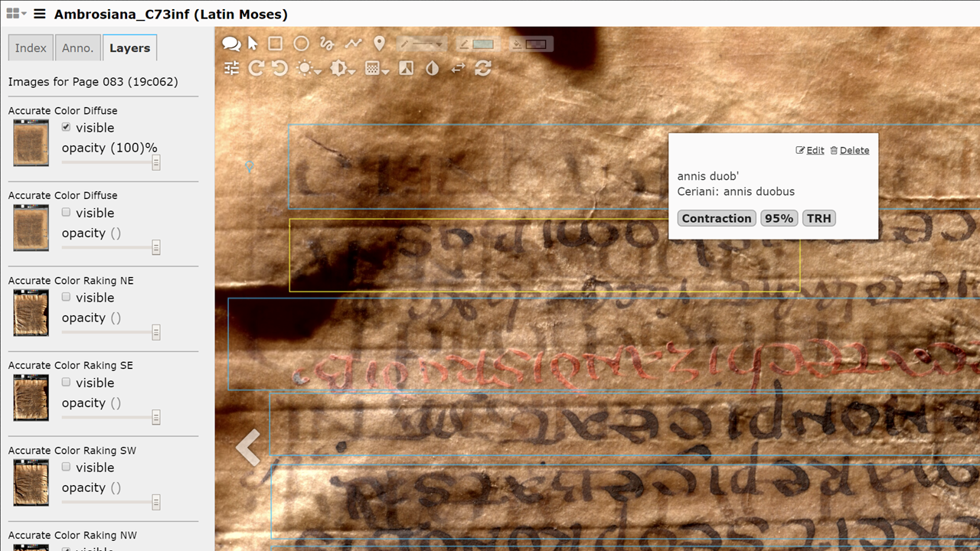The height and width of the screenshot is (551, 980).
Task: Switch to the Layers tab
Action: click(x=129, y=47)
